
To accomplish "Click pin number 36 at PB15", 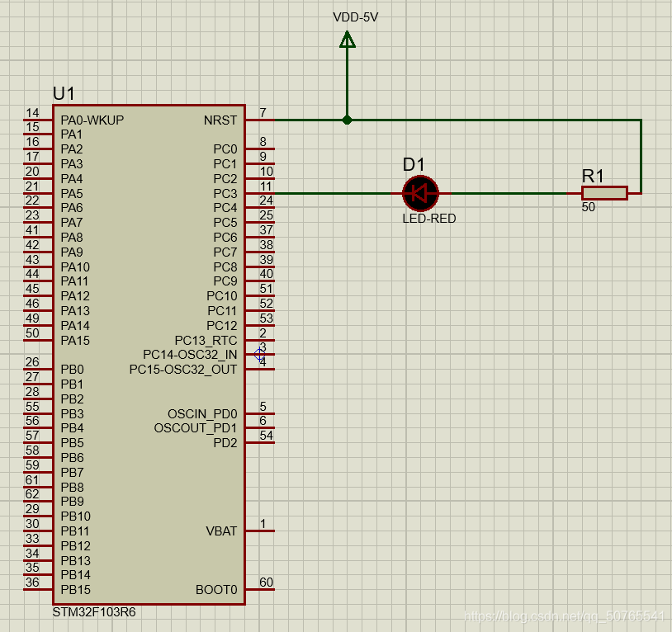I will click(32, 582).
